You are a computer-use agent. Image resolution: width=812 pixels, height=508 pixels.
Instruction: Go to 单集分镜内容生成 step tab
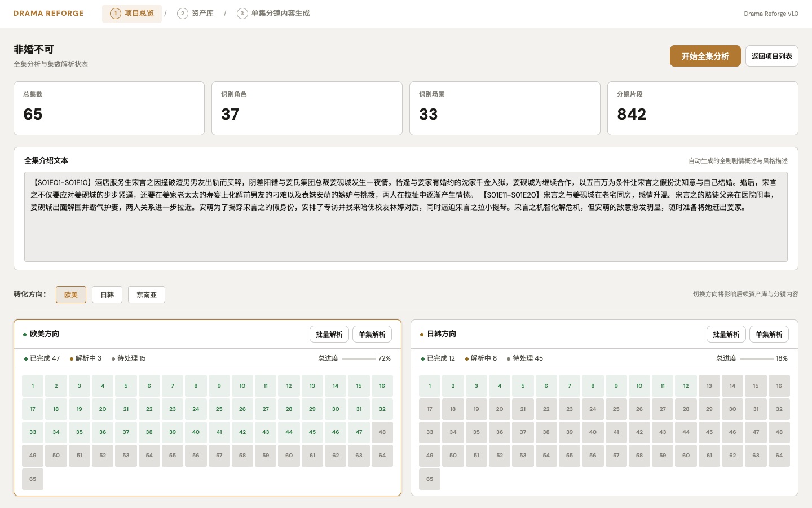[274, 14]
